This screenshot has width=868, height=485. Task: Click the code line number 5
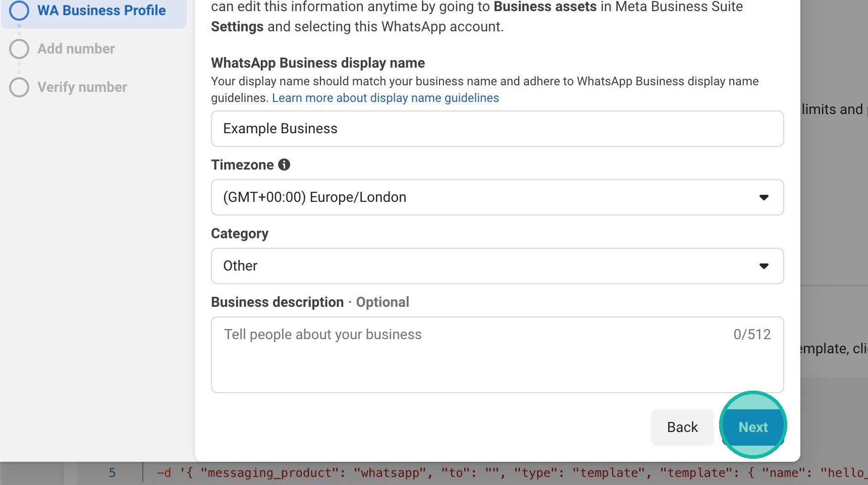click(x=112, y=473)
